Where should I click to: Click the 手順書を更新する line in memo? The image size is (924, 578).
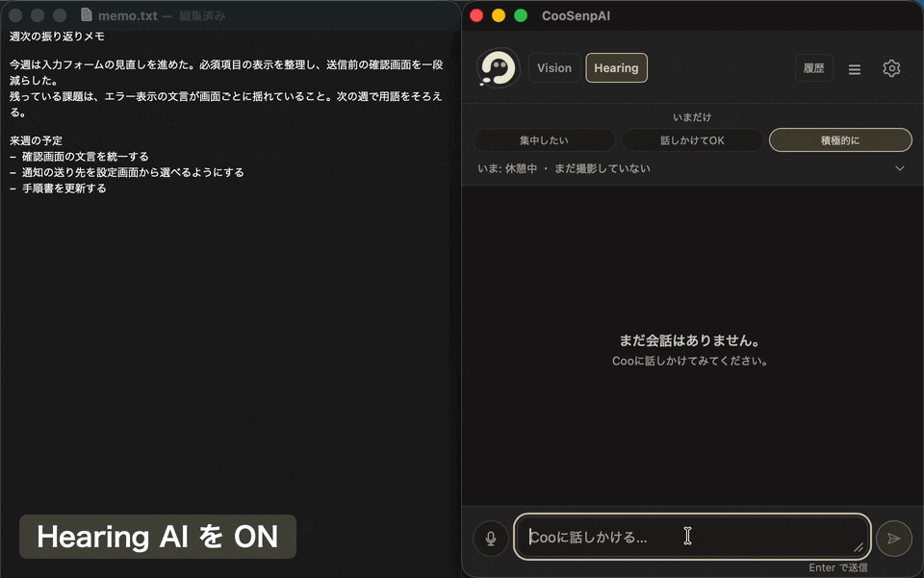[x=58, y=188]
